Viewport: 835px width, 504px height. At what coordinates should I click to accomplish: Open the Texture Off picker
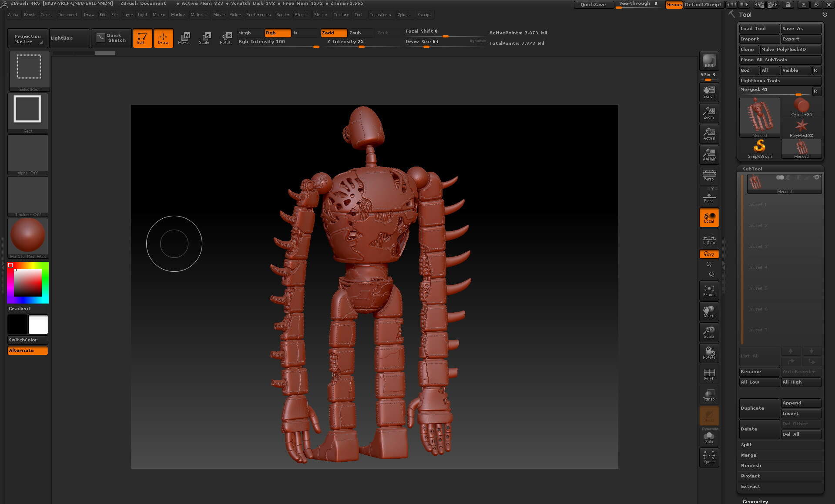point(28,197)
